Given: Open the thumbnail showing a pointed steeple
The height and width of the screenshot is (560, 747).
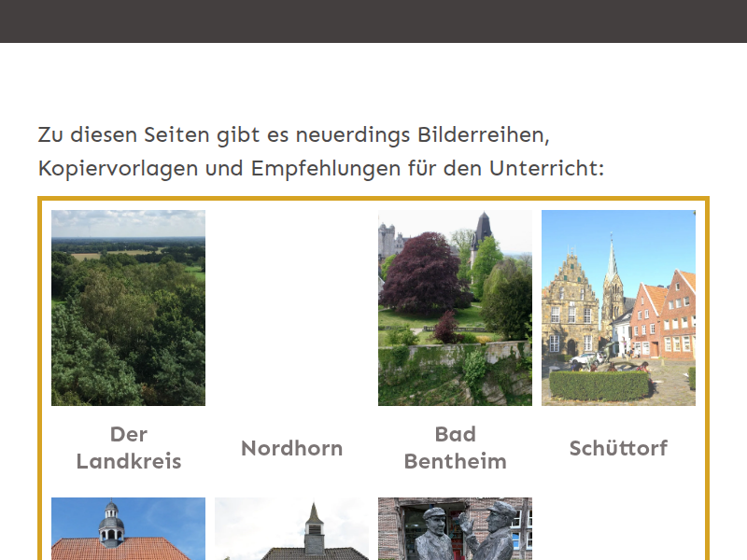Looking at the screenshot, I should pos(291,529).
